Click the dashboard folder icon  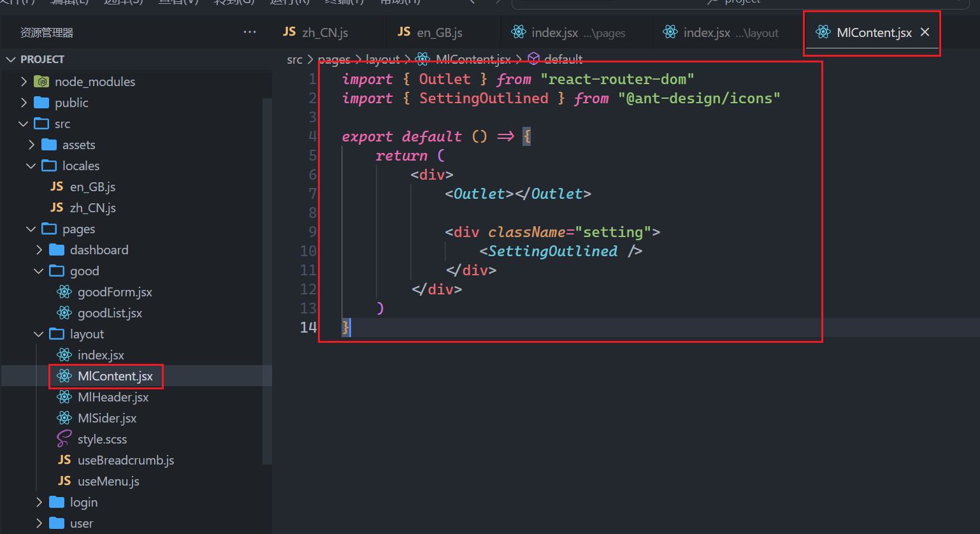pyautogui.click(x=57, y=250)
